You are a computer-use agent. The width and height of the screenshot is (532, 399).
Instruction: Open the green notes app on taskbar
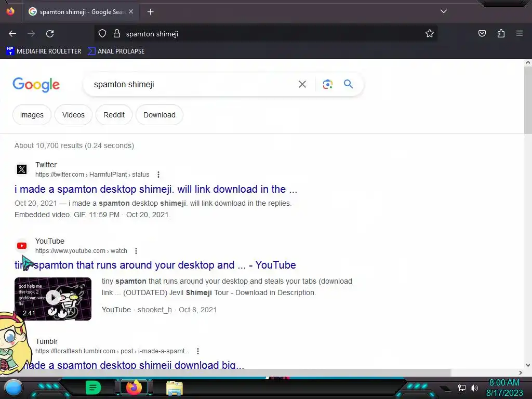click(x=94, y=388)
